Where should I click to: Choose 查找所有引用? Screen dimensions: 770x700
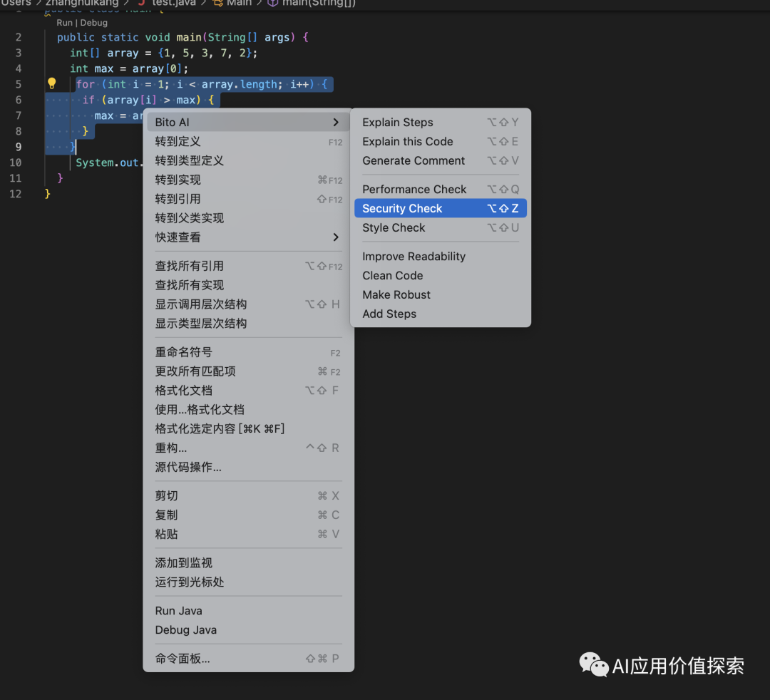click(x=248, y=266)
